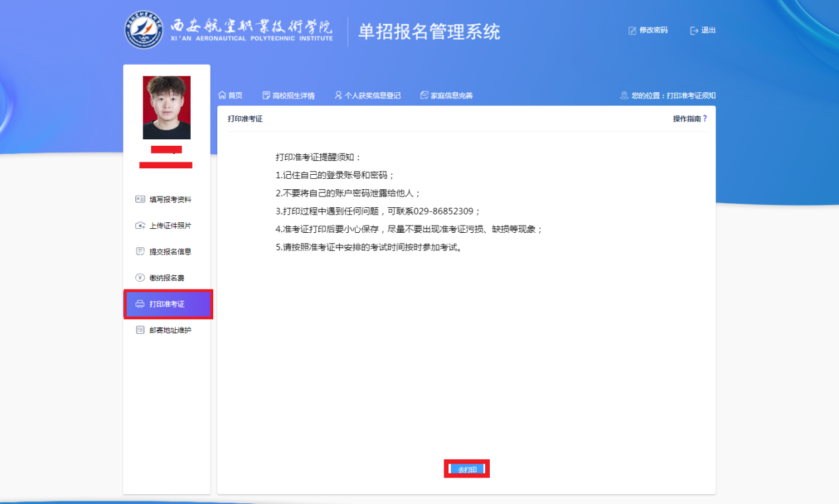Click the ID card icon beside 填写报考资料
Viewport: 839px width, 504px height.
140,199
